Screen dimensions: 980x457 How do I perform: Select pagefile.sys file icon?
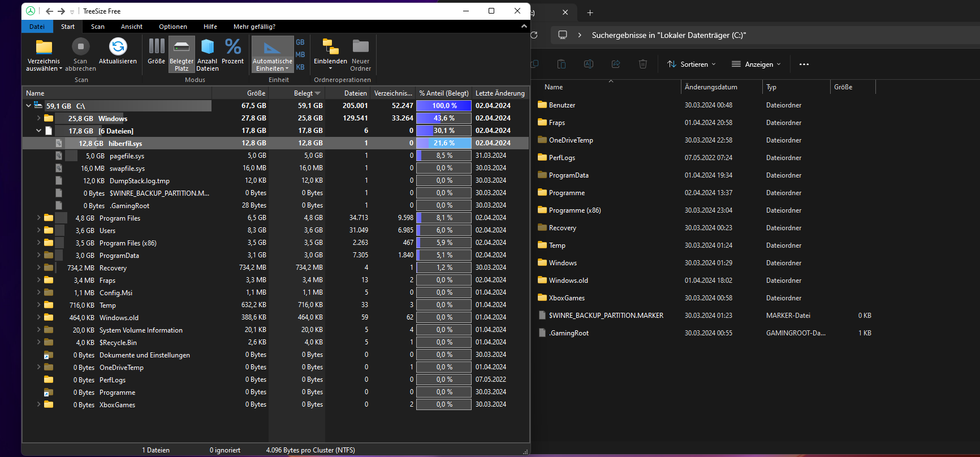(59, 156)
